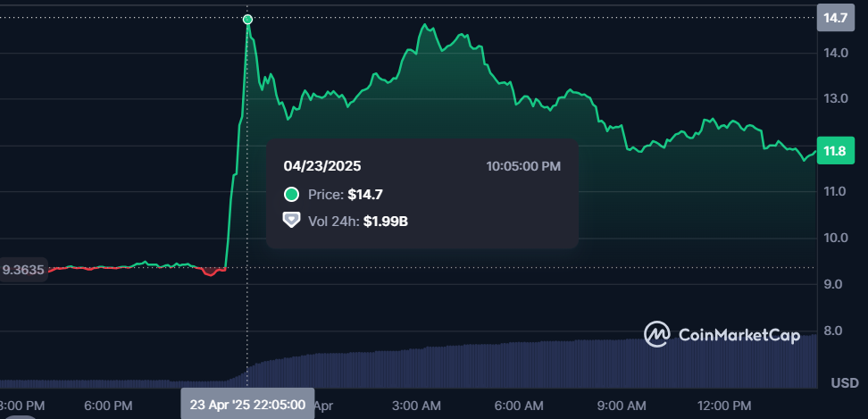
Task: Click the 12:00 PM time axis label
Action: (x=723, y=405)
